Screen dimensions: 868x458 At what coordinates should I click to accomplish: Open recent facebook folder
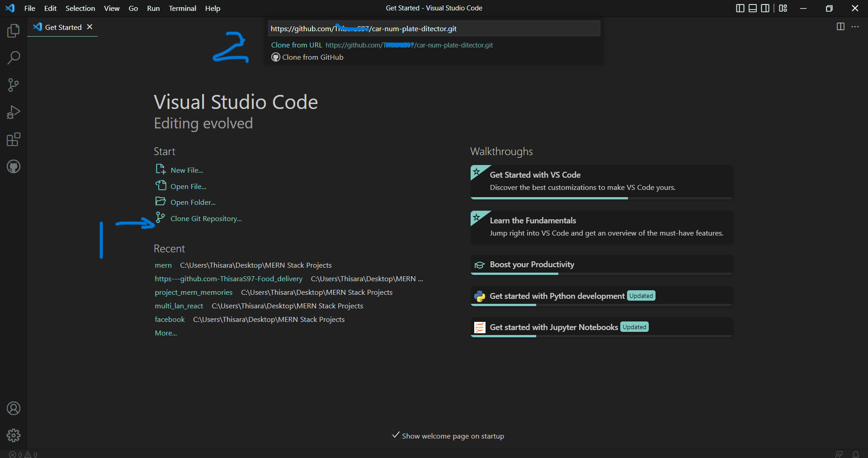(170, 320)
